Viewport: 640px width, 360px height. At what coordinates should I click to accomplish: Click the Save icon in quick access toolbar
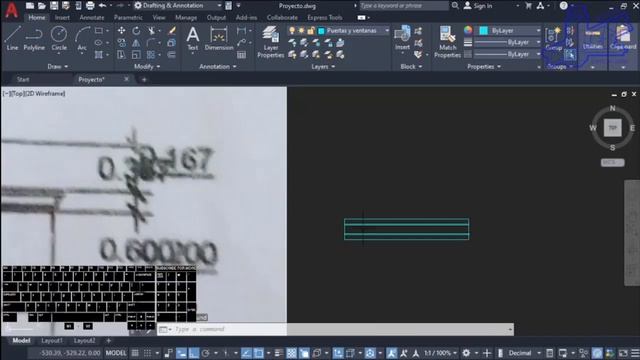pyautogui.click(x=54, y=6)
